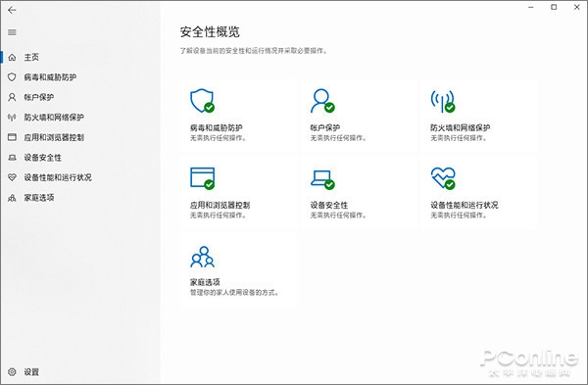Go back using the back arrow
The image size is (588, 385).
pyautogui.click(x=12, y=10)
